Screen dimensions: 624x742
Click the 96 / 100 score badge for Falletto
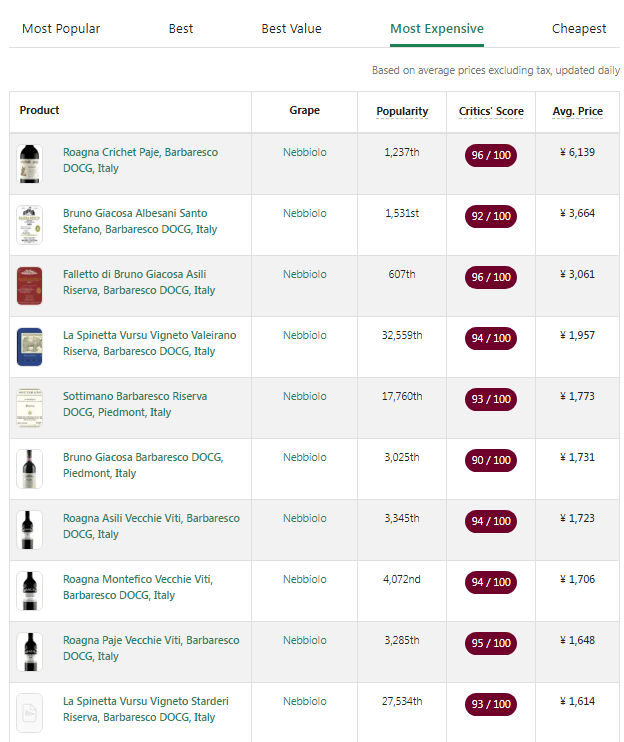coord(491,277)
